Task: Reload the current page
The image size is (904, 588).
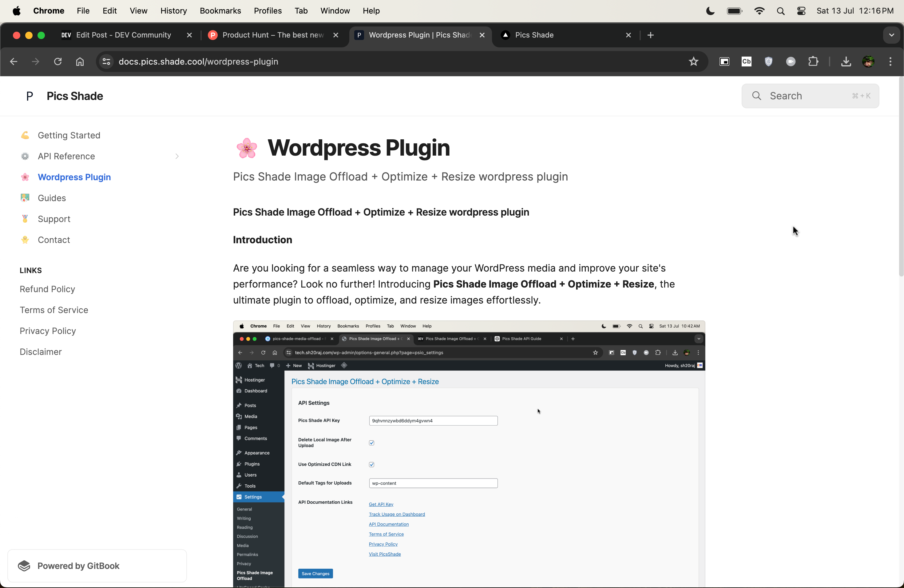Action: pyautogui.click(x=58, y=62)
